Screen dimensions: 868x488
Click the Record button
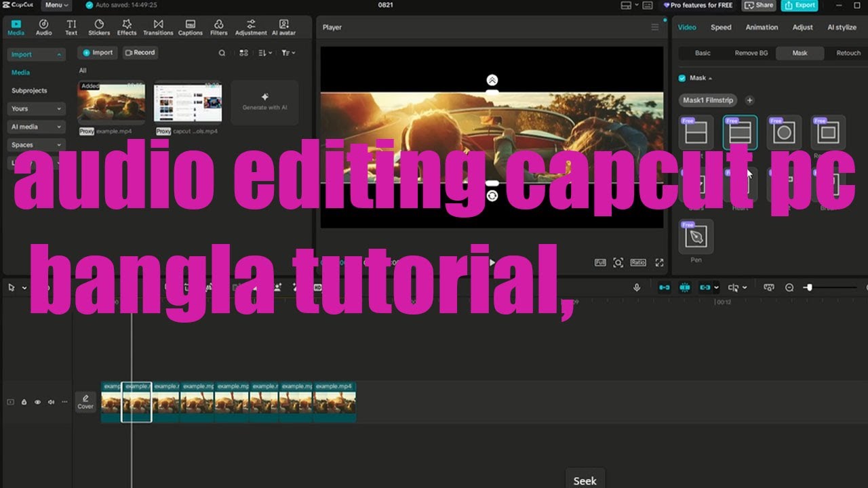[x=140, y=52]
